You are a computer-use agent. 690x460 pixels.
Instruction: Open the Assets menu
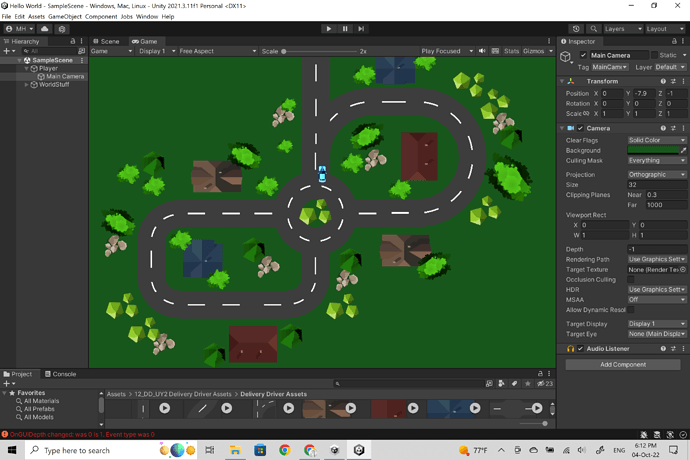36,16
